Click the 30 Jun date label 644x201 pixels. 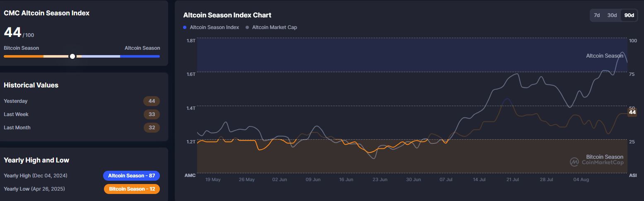[413, 180]
